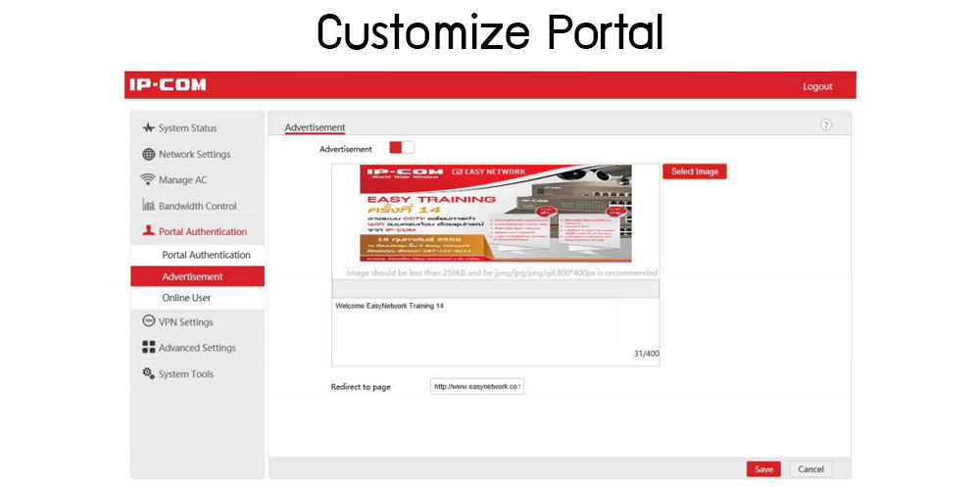Screen dimensions: 980x490
Task: Click the Easy Training advertisement image preview
Action: pyautogui.click(x=496, y=213)
